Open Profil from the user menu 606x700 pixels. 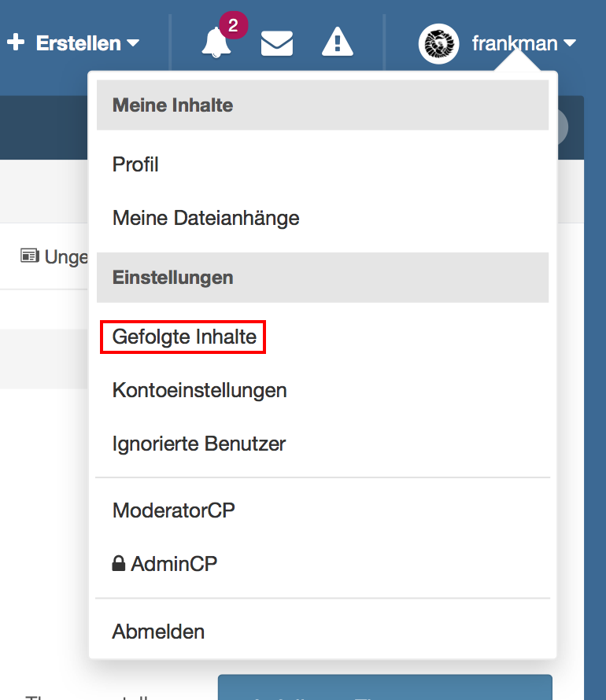point(135,164)
